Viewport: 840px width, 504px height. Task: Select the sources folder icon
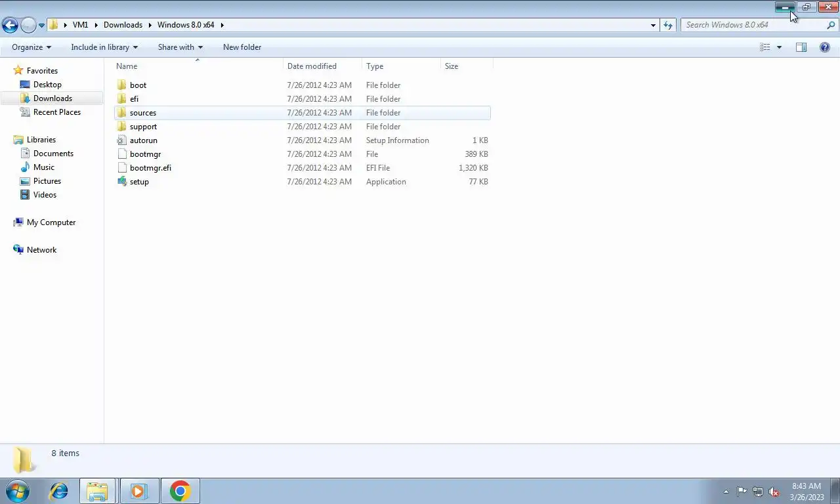[x=121, y=113]
